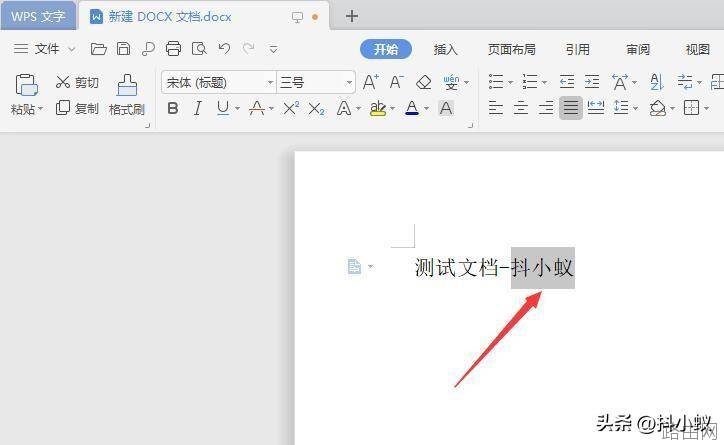
Task: Increase font size with A+ icon
Action: (x=371, y=83)
